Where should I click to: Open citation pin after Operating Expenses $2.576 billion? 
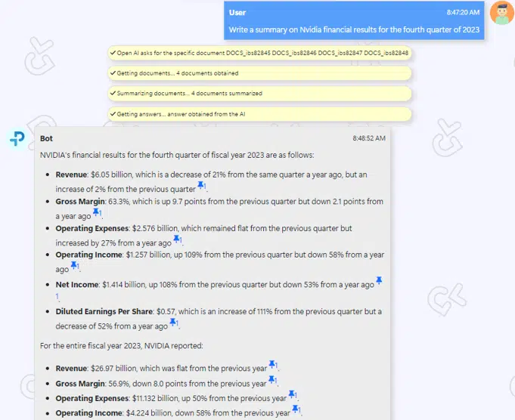point(177,239)
